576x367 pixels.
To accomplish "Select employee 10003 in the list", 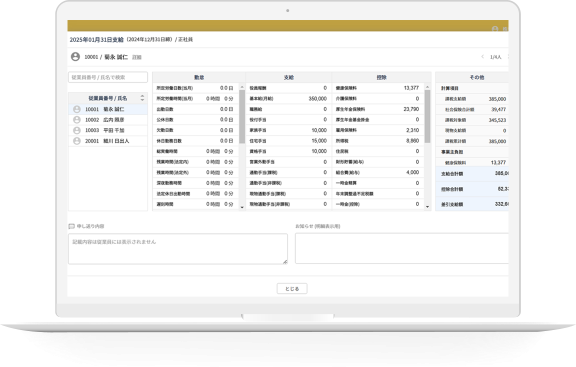I will pyautogui.click(x=108, y=130).
